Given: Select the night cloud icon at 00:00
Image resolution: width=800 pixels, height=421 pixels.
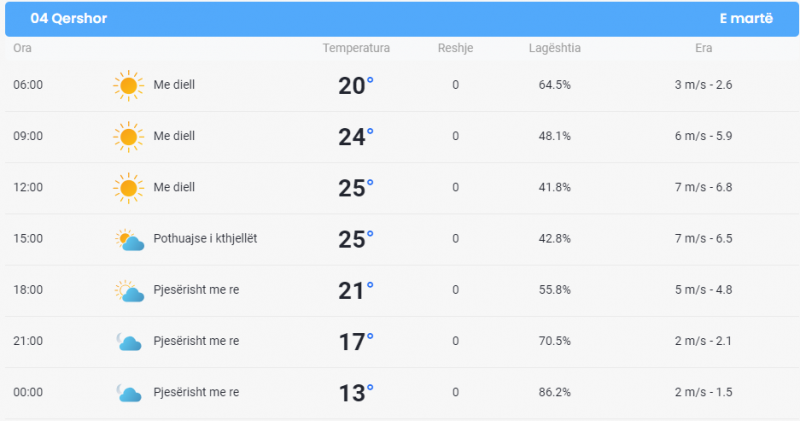Looking at the screenshot, I should click(x=129, y=393).
